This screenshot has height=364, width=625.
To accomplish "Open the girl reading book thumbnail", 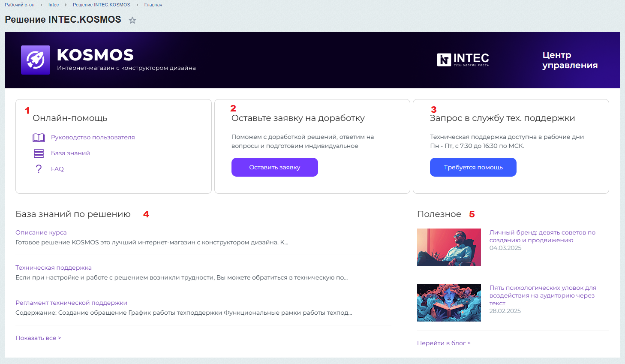I will [x=449, y=303].
